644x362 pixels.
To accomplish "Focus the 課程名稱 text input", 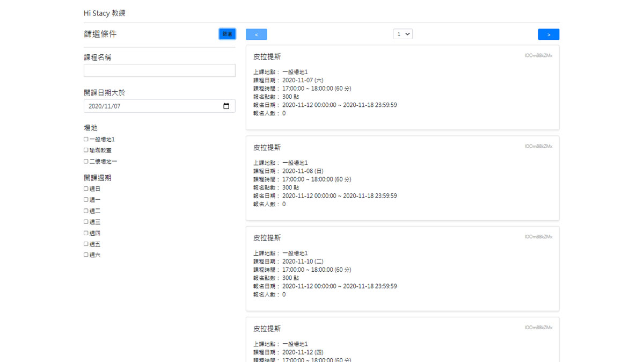I will click(x=159, y=70).
